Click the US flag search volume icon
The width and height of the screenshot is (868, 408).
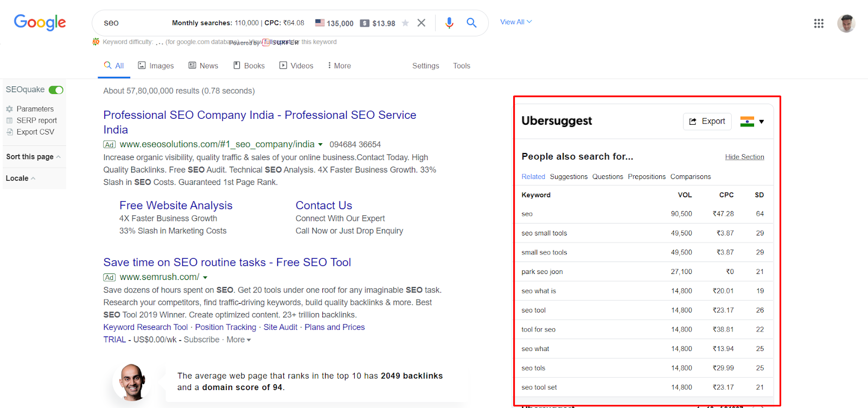[x=320, y=23]
